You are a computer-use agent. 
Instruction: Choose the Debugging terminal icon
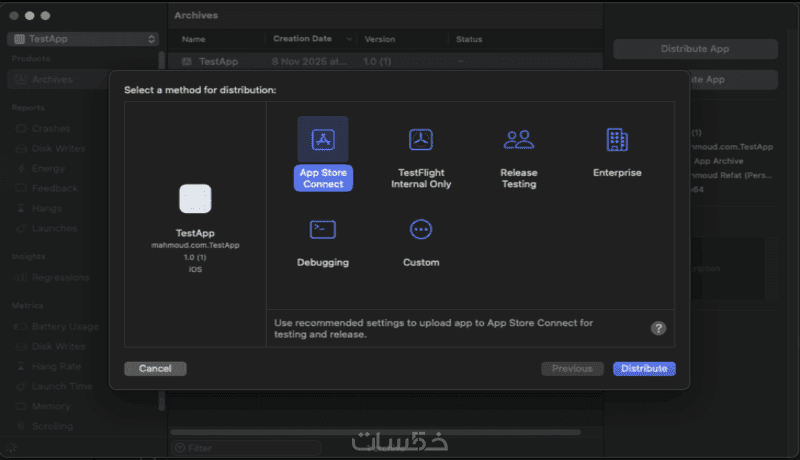[x=323, y=229]
